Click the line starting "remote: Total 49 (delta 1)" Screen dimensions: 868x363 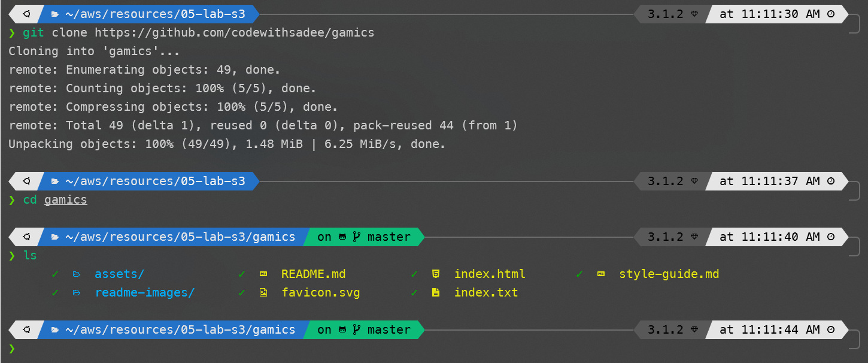click(x=263, y=125)
